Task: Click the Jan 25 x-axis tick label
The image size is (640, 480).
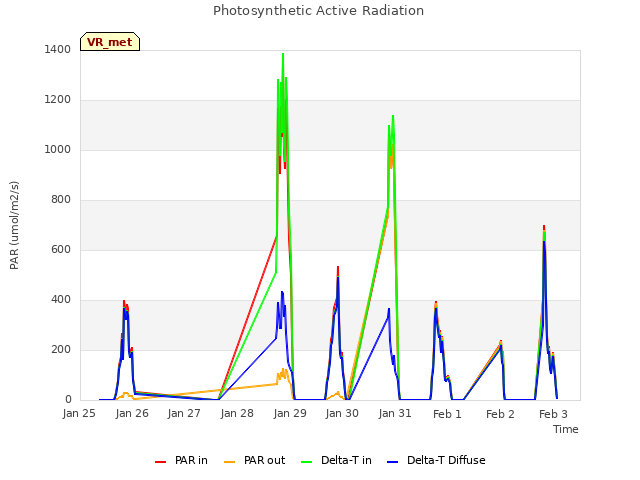Action: pos(79,413)
